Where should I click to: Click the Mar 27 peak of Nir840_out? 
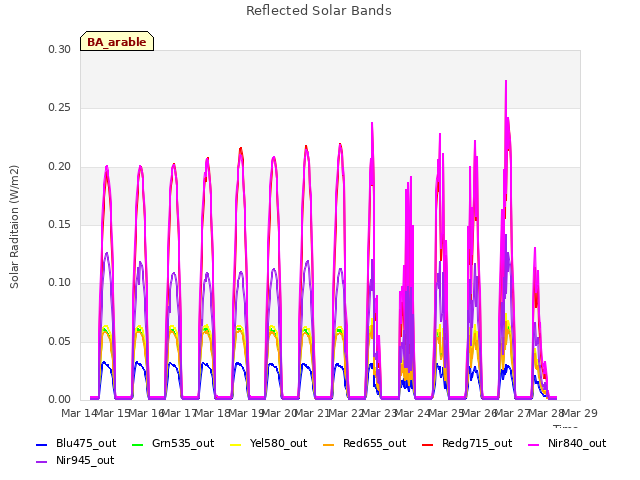tap(506, 81)
